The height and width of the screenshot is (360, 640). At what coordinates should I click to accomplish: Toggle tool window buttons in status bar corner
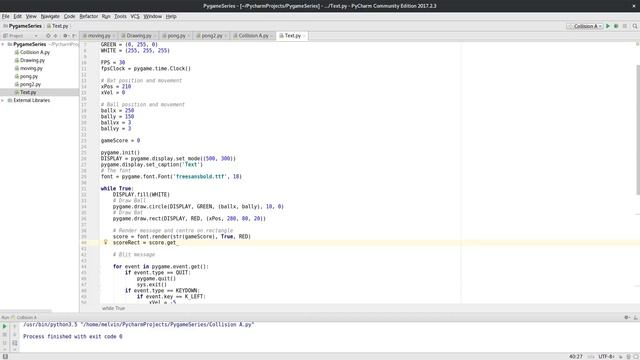point(5,356)
